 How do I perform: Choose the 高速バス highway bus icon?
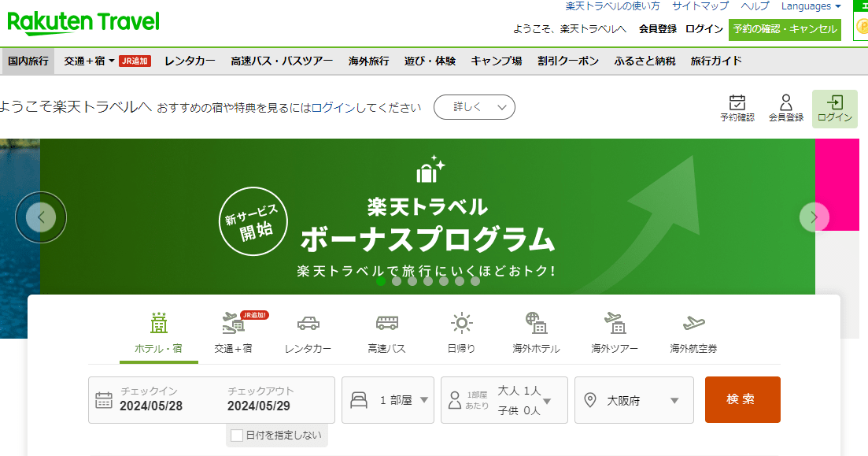point(386,324)
